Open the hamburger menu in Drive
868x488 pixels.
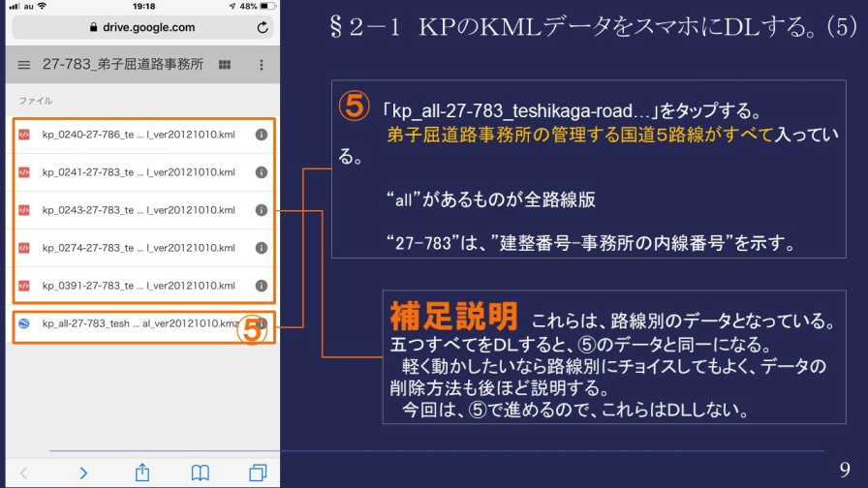[24, 65]
